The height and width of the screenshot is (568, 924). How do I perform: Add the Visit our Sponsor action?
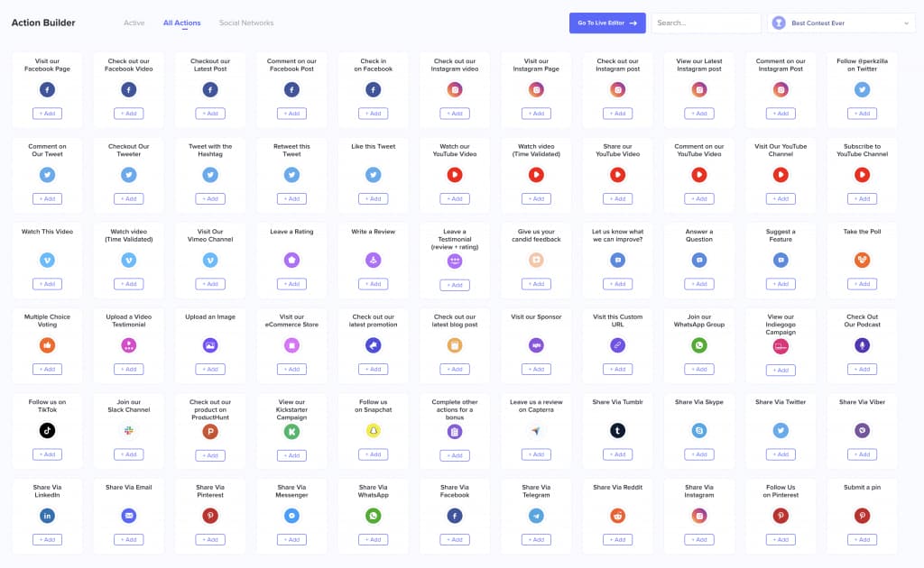(x=536, y=370)
